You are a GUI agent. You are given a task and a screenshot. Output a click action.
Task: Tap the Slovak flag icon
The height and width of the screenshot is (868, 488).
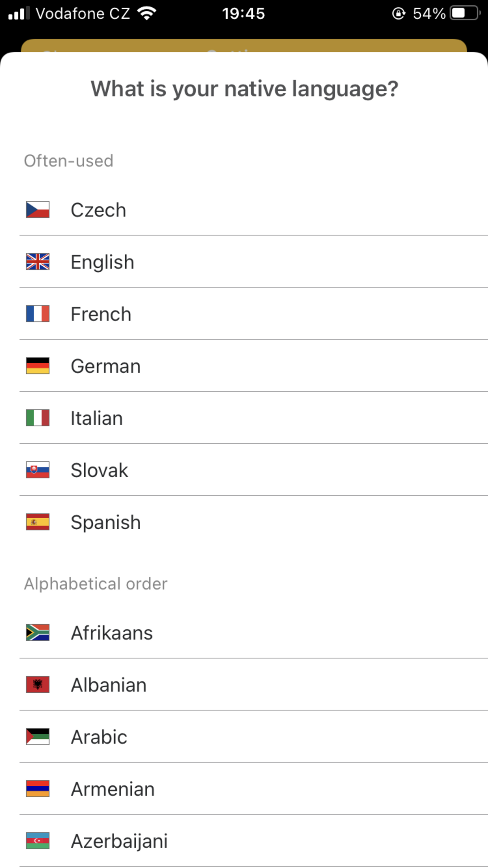(37, 470)
